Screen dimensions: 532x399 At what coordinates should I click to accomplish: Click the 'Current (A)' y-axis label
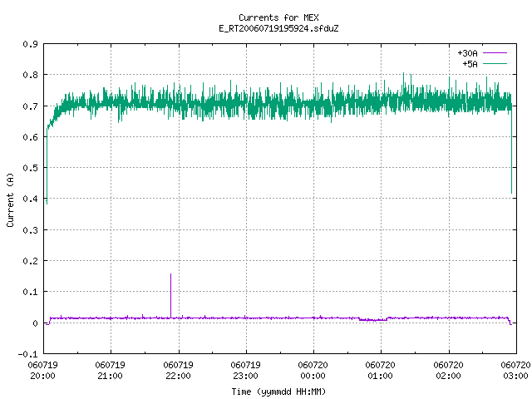click(x=10, y=200)
